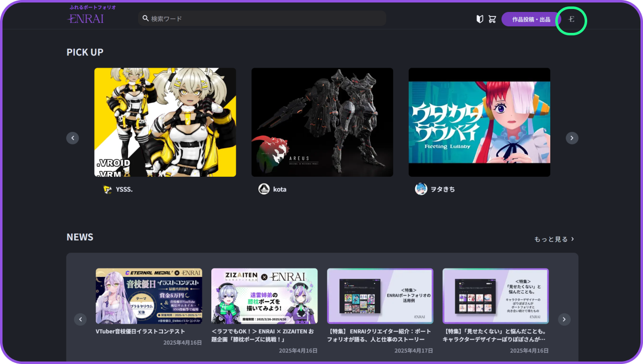This screenshot has height=364, width=643.
Task: Show previous NEWS items
Action: [x=80, y=319]
